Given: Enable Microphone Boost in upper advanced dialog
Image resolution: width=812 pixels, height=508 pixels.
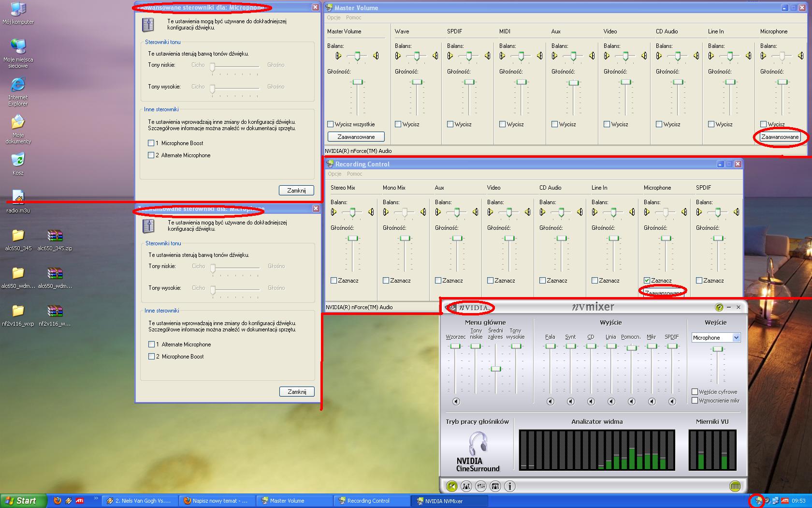Looking at the screenshot, I should tap(151, 143).
